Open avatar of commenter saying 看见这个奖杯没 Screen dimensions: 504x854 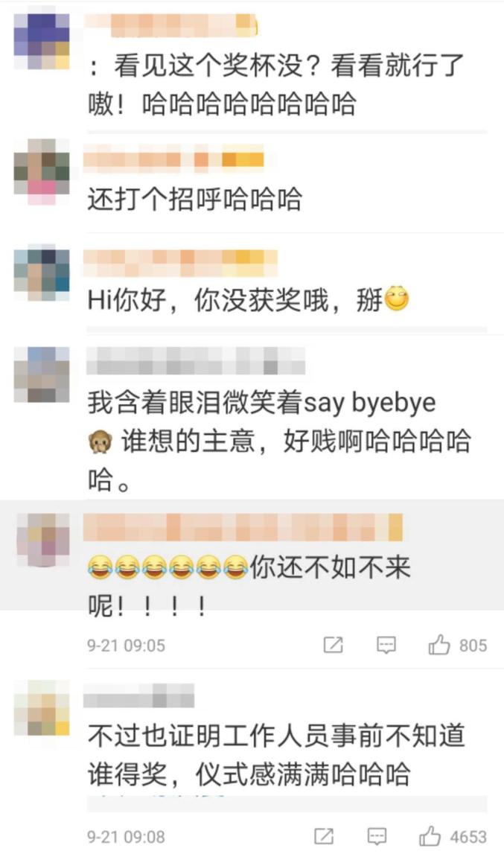click(42, 41)
